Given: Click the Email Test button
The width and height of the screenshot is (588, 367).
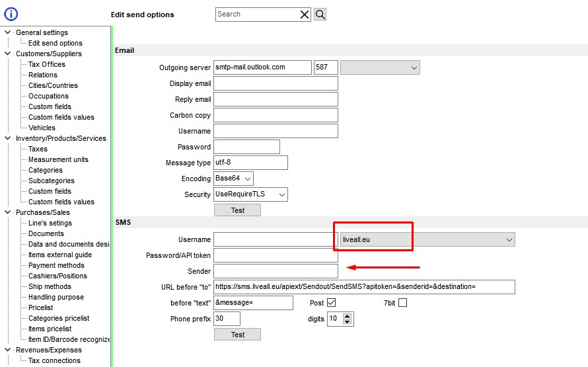Looking at the screenshot, I should [237, 210].
